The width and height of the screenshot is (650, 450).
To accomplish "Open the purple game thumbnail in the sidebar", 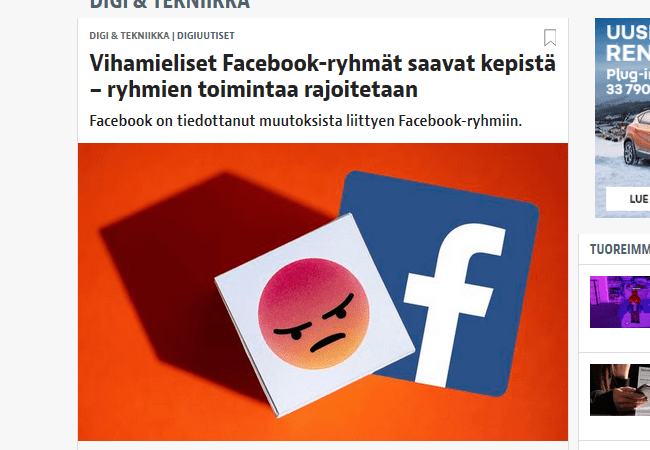I will (x=620, y=302).
